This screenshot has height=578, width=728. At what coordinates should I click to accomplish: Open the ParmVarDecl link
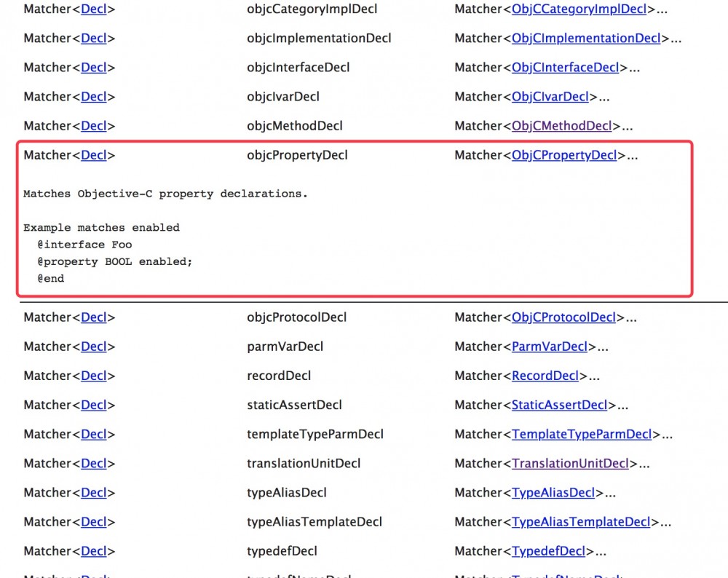pos(549,347)
